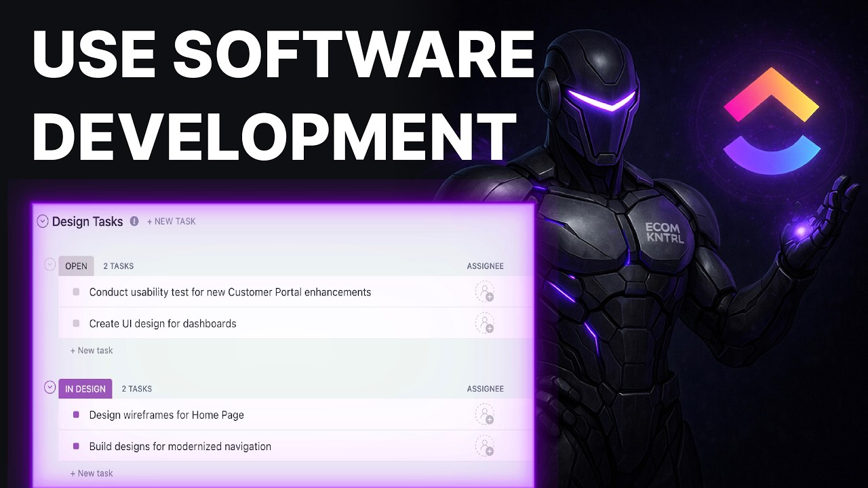Image resolution: width=868 pixels, height=488 pixels.
Task: Collapse the OPEN status group chevron
Action: coord(50,264)
